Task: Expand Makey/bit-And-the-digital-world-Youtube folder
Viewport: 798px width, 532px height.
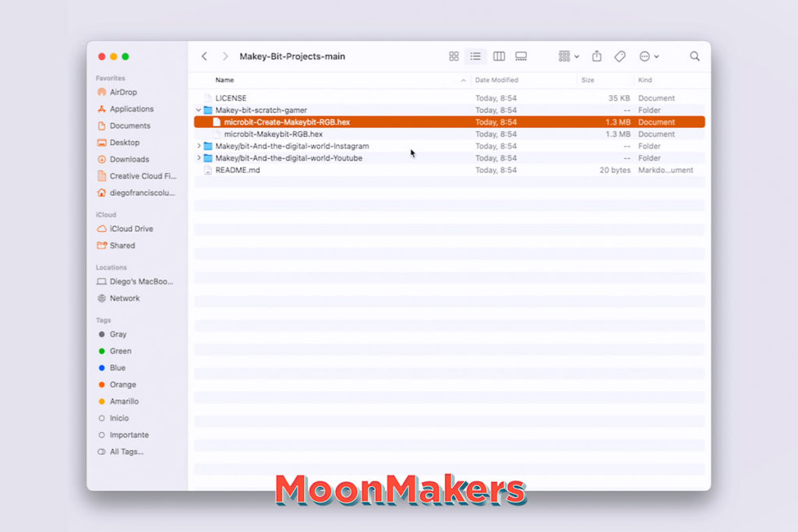Action: pos(199,158)
